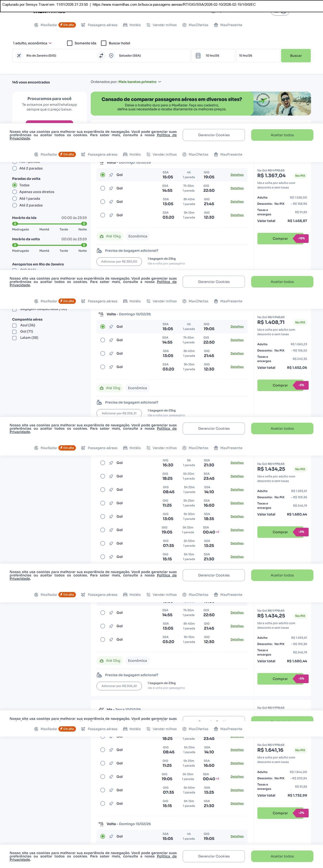Open Detalhes for the 16:30 GIG flight
This screenshot has height=868, width=323.
237,463
